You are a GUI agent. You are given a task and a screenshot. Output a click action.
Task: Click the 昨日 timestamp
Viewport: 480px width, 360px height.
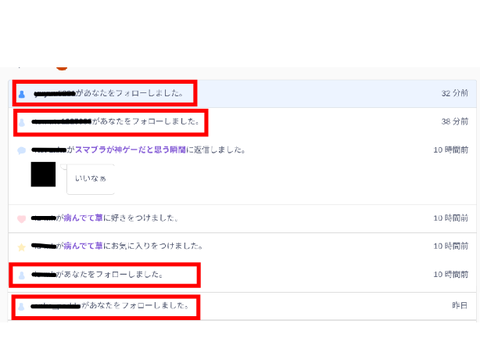460,305
